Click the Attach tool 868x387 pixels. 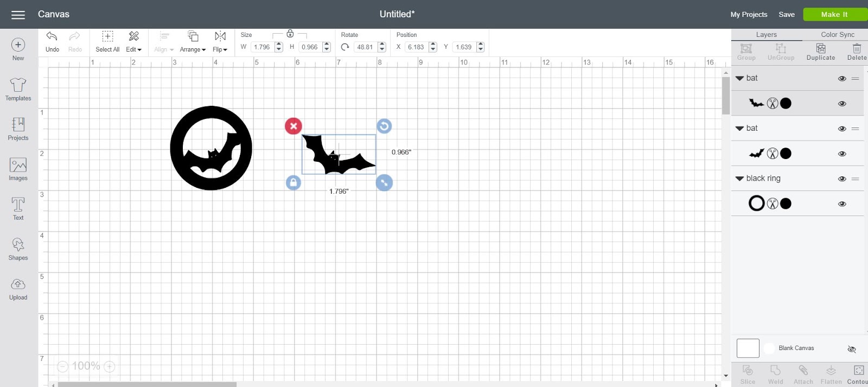[803, 375]
